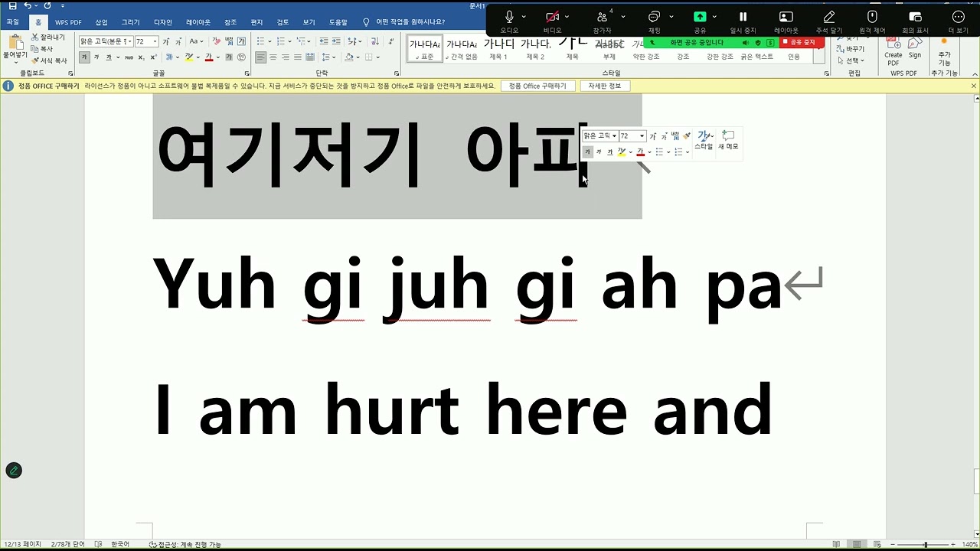980x551 pixels.
Task: Click Zoom Layout (레이아웃) icon
Action: click(786, 17)
